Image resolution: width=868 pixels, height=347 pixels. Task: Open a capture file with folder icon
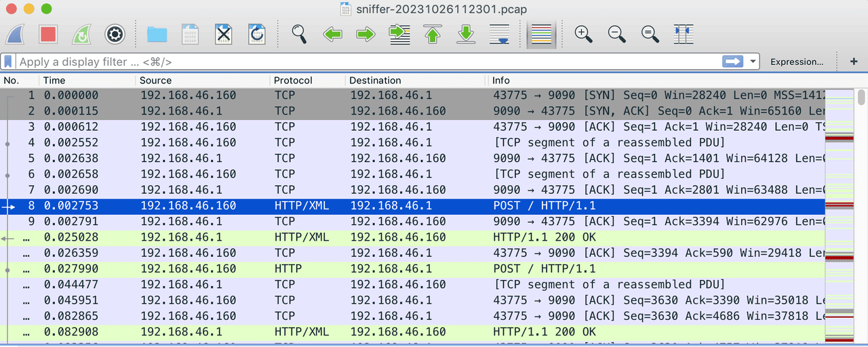click(157, 34)
